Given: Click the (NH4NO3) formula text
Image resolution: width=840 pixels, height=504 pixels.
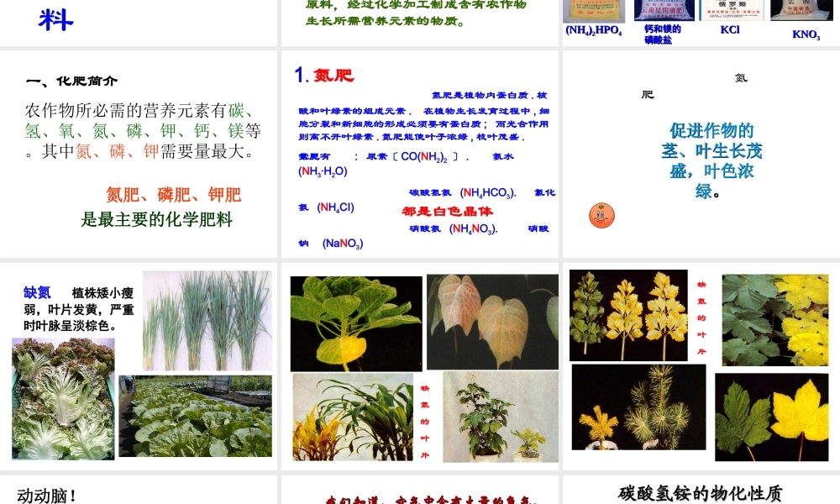Looking at the screenshot, I should click(474, 229).
